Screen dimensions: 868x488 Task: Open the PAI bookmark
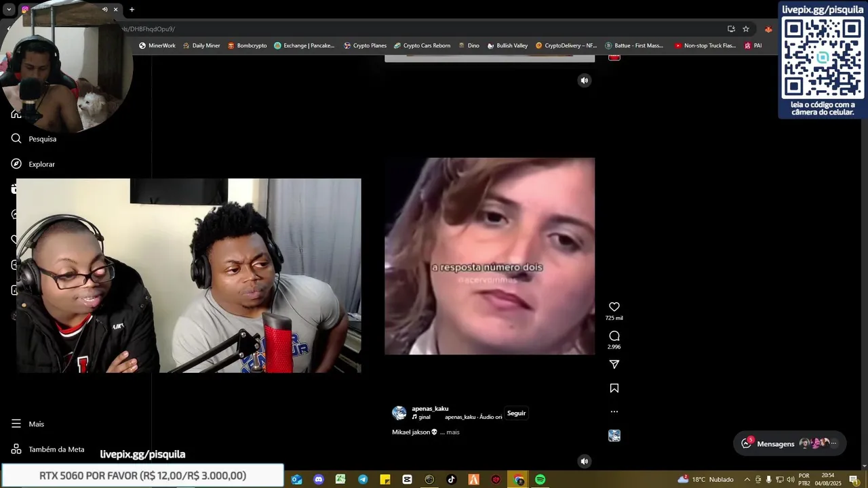(753, 45)
